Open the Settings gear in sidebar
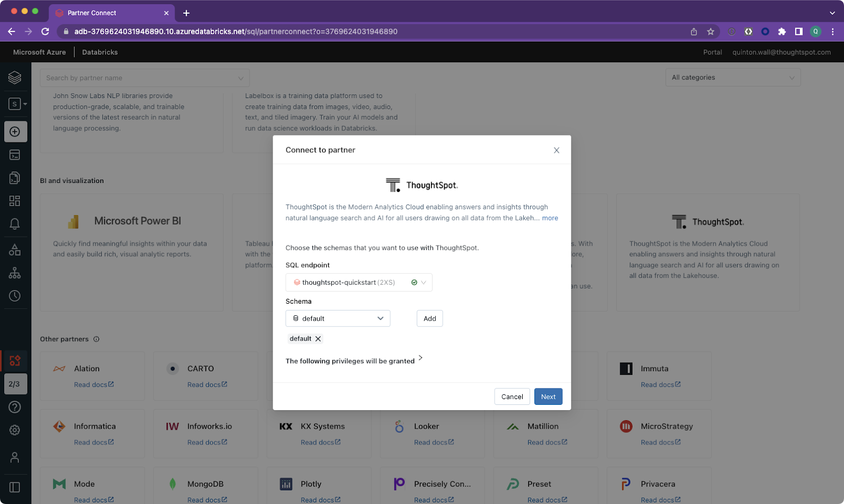844x504 pixels. [15, 430]
